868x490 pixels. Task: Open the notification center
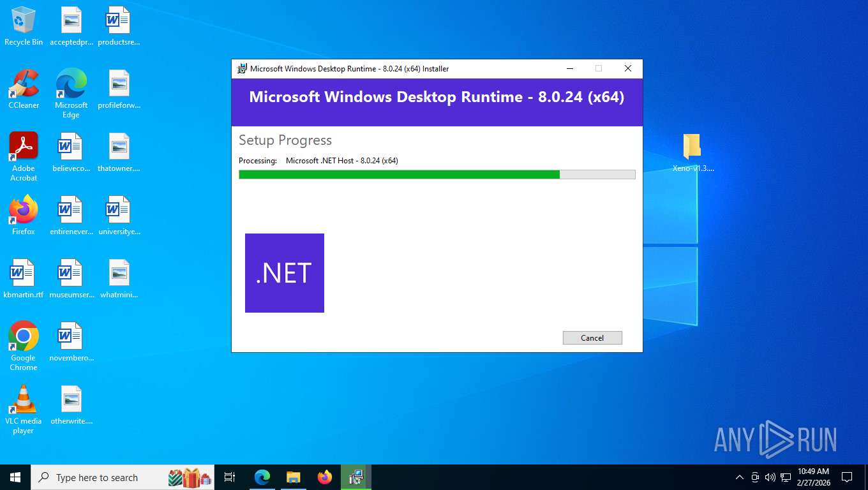point(847,477)
